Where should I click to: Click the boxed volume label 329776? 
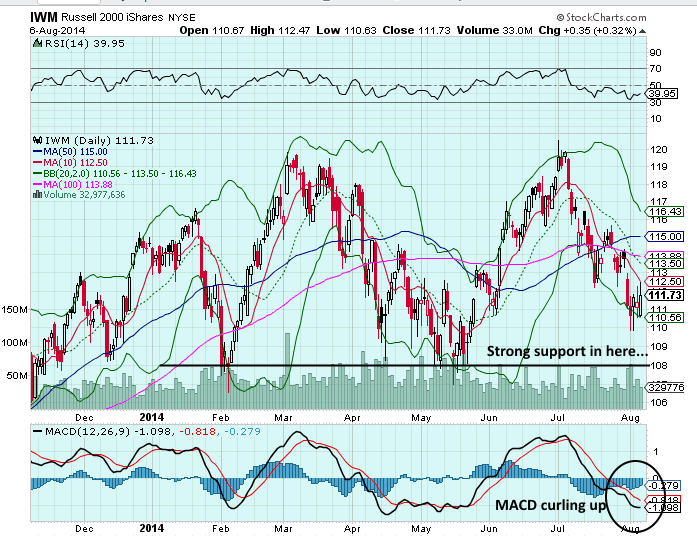pyautogui.click(x=666, y=388)
